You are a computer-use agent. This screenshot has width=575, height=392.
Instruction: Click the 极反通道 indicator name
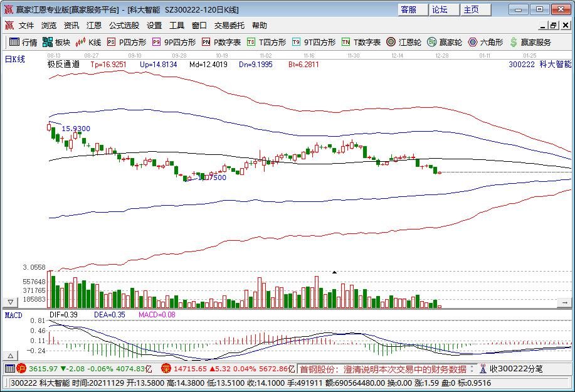63,65
